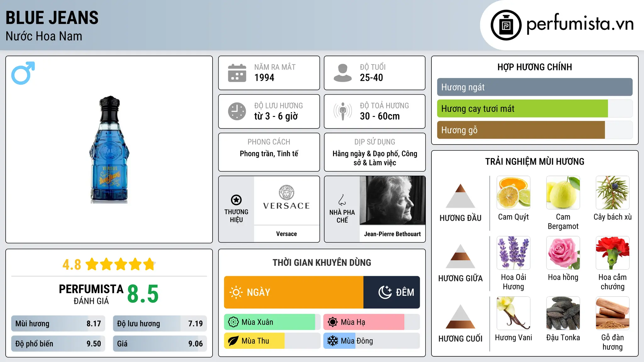The width and height of the screenshot is (644, 362).
Task: Click the Trải nghiệm mùi hương heading
Action: [x=535, y=162]
